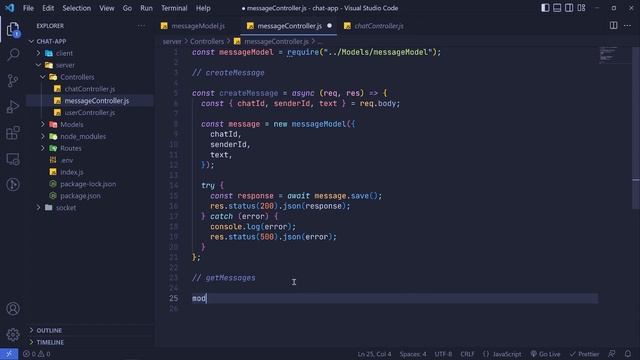This screenshot has width=640, height=360.
Task: Collapse the server folder
Action: (x=38, y=65)
